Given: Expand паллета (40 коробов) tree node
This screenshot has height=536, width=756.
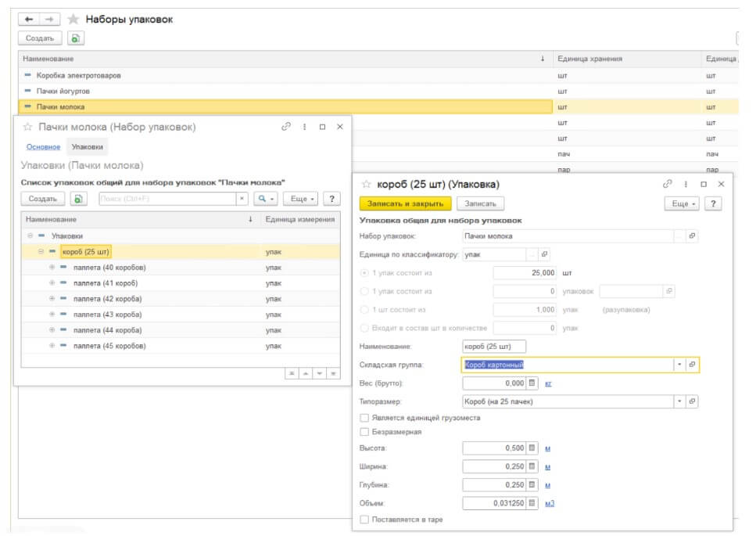Looking at the screenshot, I should click(x=52, y=268).
